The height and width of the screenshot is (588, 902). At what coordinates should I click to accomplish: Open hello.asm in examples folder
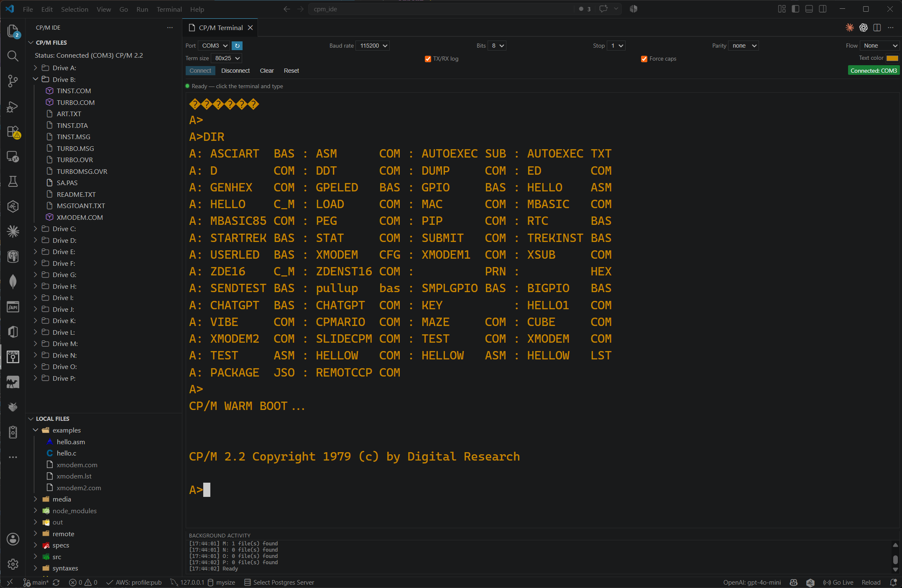click(71, 442)
